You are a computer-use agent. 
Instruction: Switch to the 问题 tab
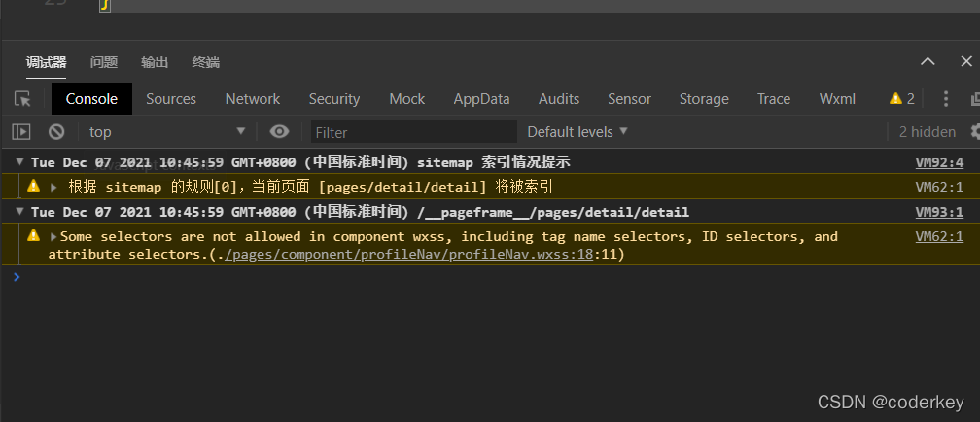(x=104, y=62)
